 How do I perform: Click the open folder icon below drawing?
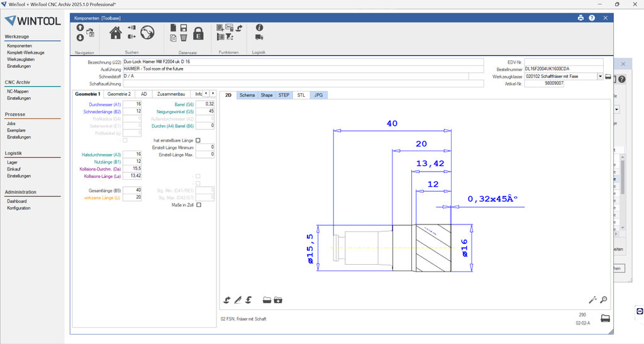267,300
